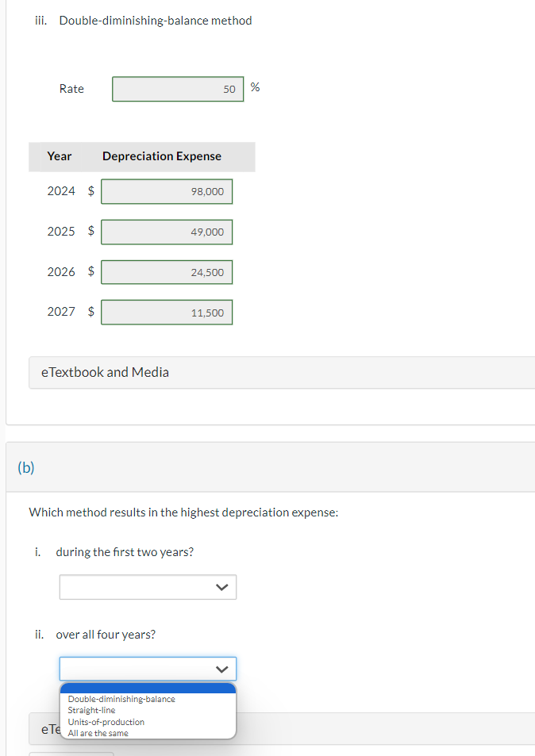
Task: Click the chevron on the empty dropdown
Action: pyautogui.click(x=222, y=587)
